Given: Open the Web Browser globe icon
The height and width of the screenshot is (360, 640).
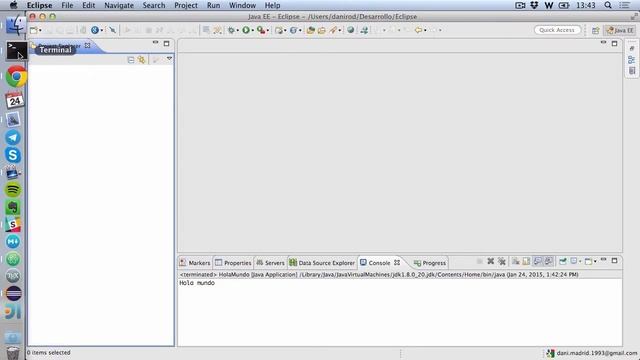Looking at the screenshot, I should point(350,30).
